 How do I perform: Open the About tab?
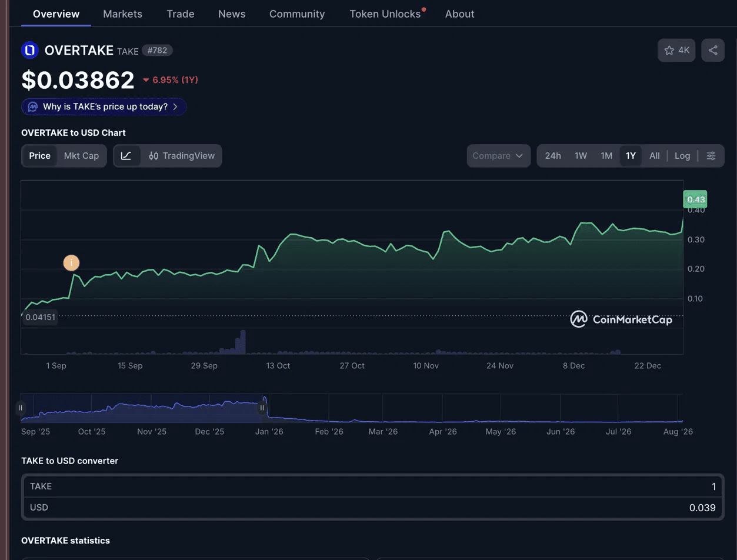pyautogui.click(x=459, y=14)
